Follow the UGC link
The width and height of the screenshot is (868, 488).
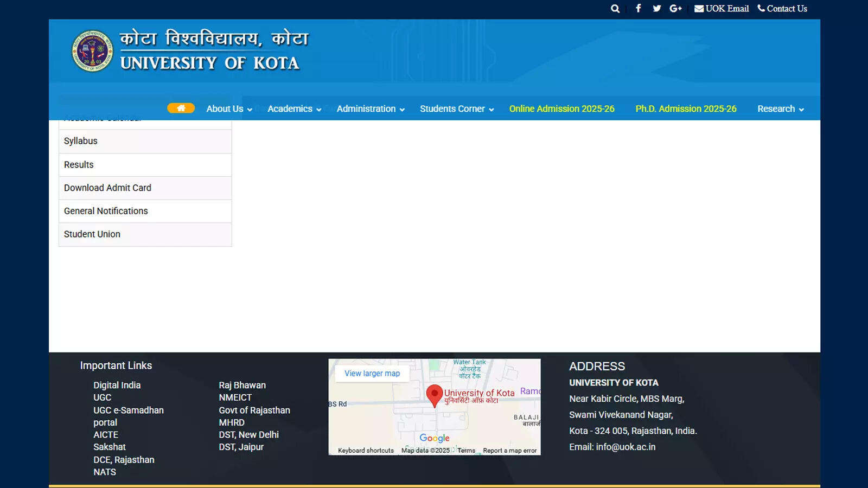click(102, 397)
